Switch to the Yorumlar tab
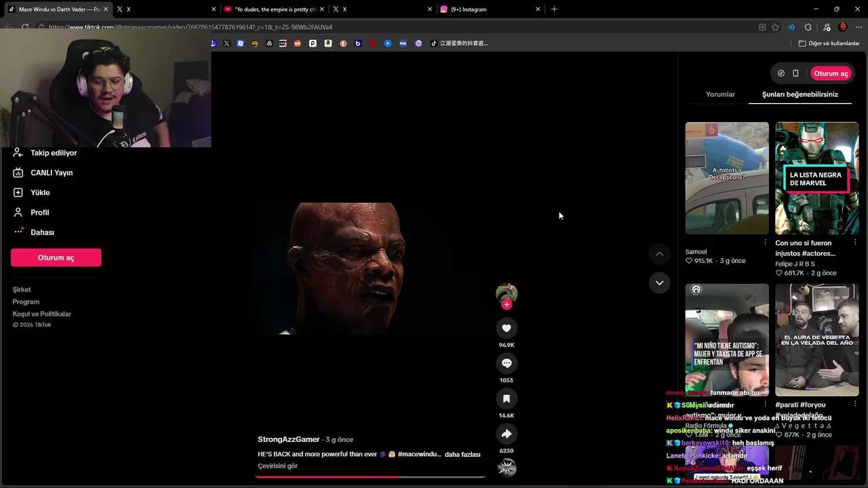This screenshot has width=868, height=488. point(720,94)
